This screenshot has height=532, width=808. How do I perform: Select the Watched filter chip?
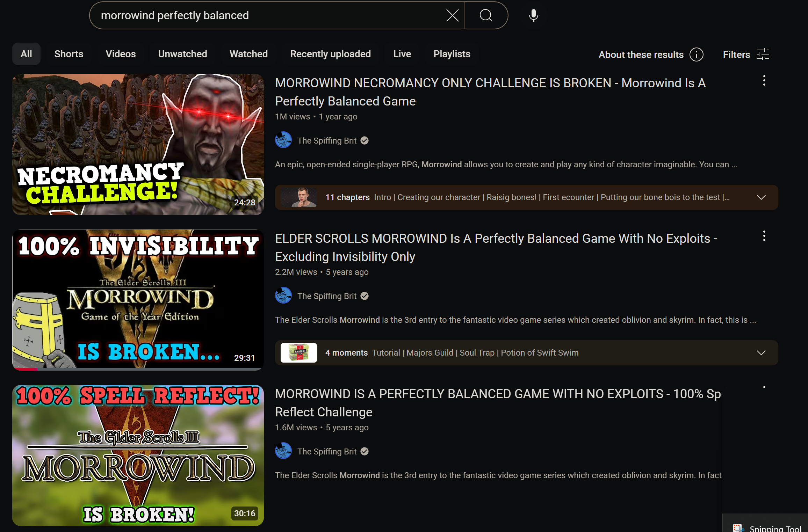(x=248, y=54)
